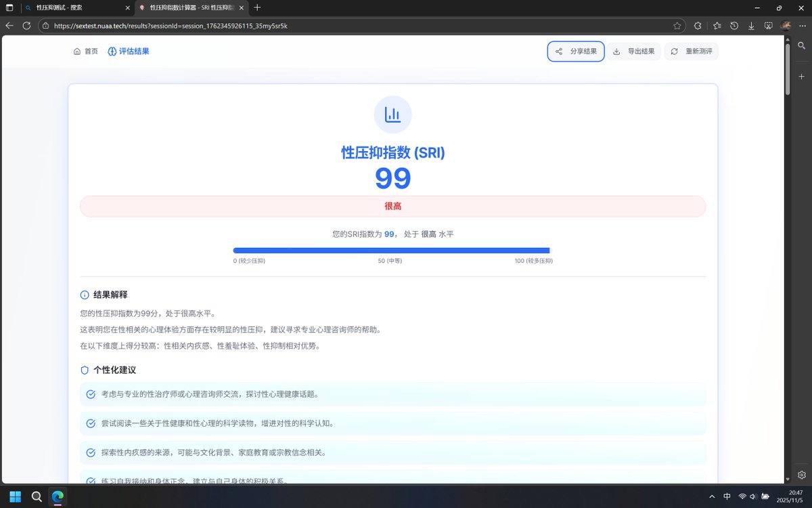Open the browser Extensions puzzle icon

point(698,26)
